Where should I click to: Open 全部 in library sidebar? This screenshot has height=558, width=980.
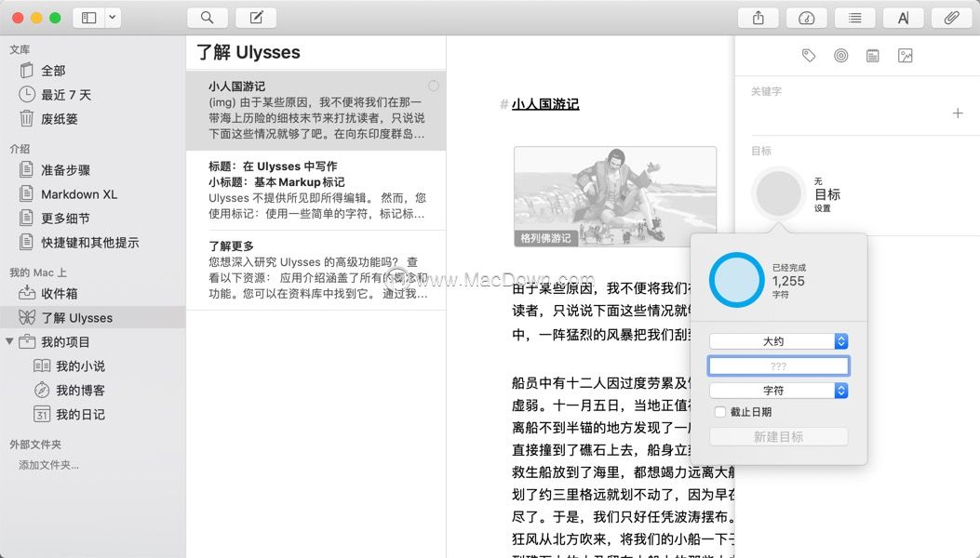(x=92, y=71)
